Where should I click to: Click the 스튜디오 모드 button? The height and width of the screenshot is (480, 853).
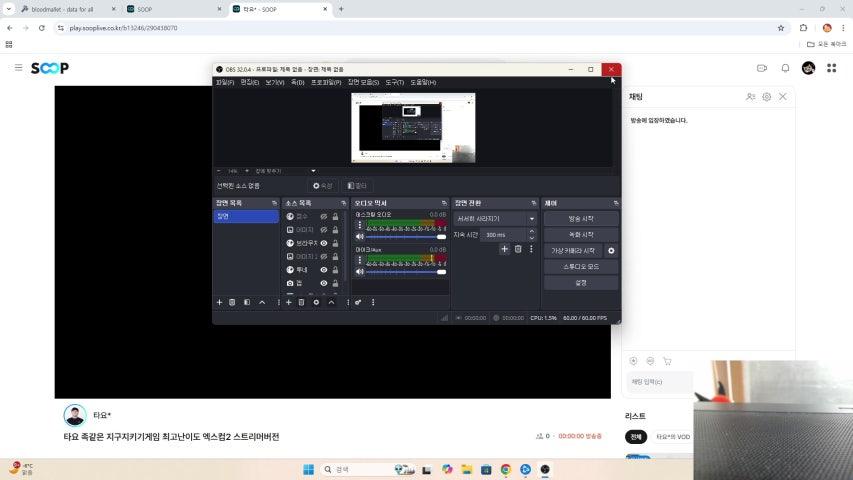click(x=581, y=267)
